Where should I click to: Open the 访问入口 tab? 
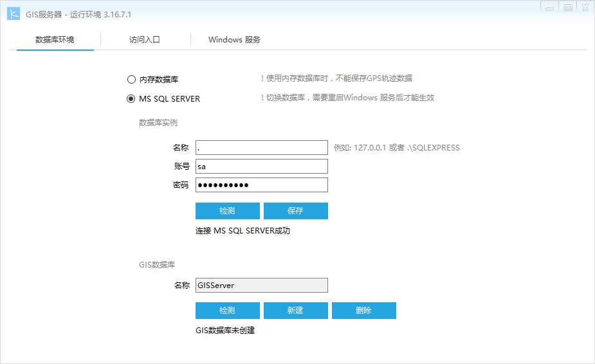pyautogui.click(x=145, y=39)
